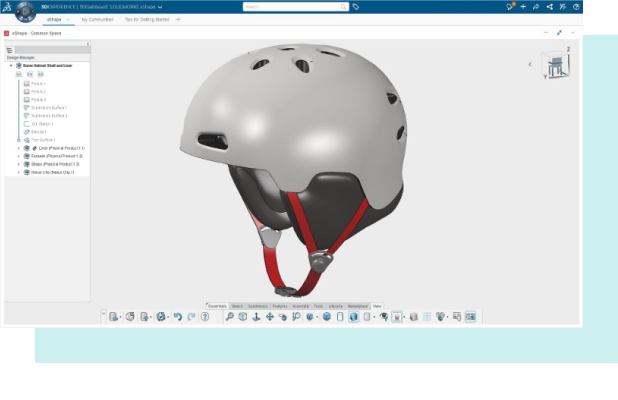Click the zoom area icon

296,316
